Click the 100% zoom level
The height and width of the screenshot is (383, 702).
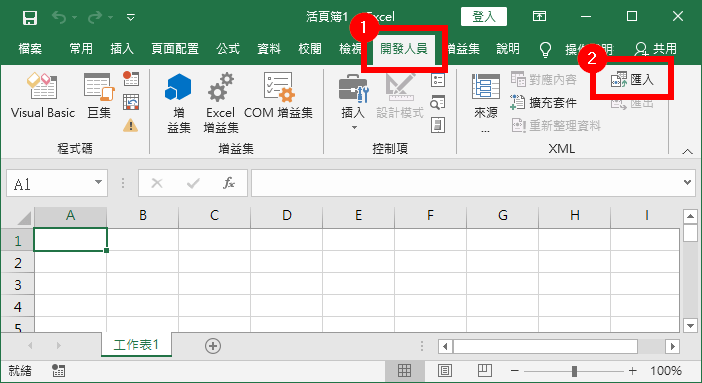(666, 370)
